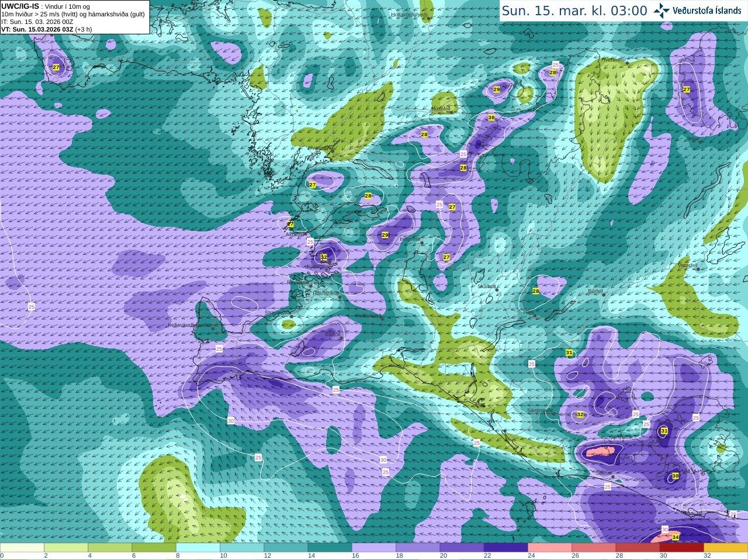Click the yellow 32 gust marker above Kjalarnes
The height and width of the screenshot is (560, 748).
click(x=324, y=257)
